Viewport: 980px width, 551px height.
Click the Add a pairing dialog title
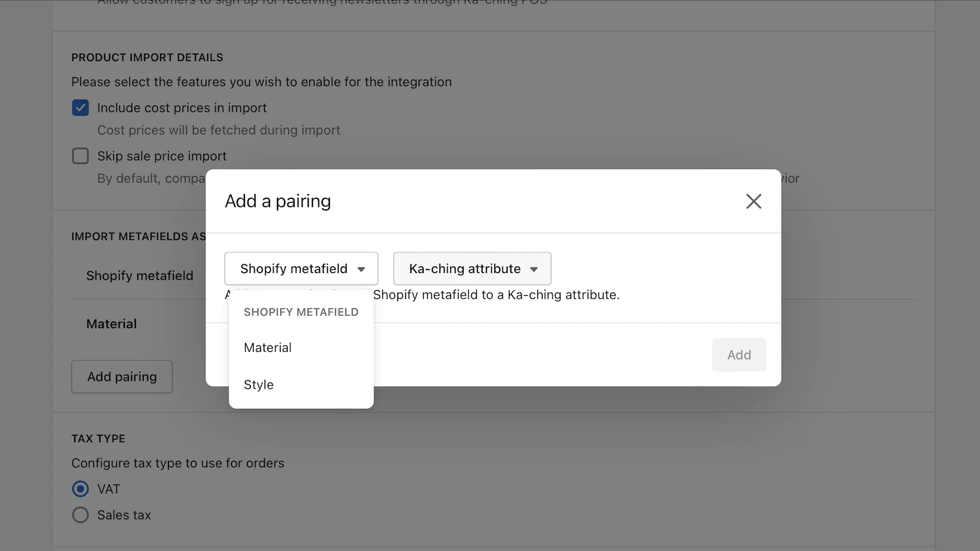(278, 201)
